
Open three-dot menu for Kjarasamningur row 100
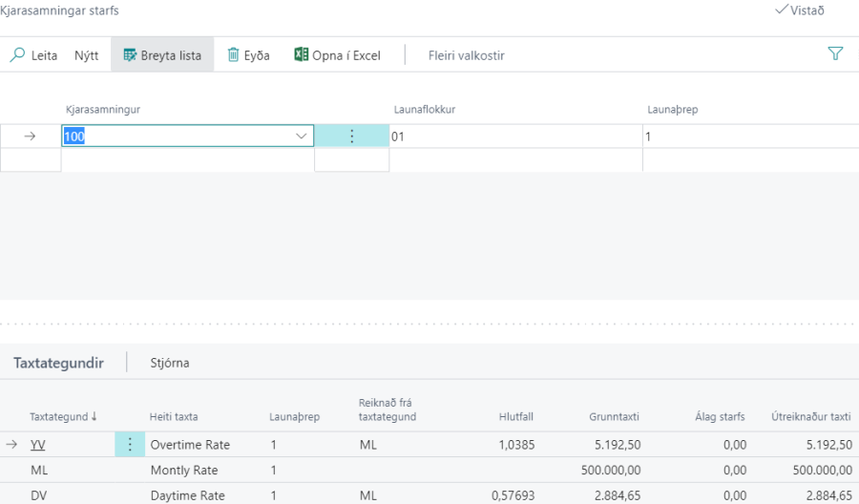tap(351, 136)
